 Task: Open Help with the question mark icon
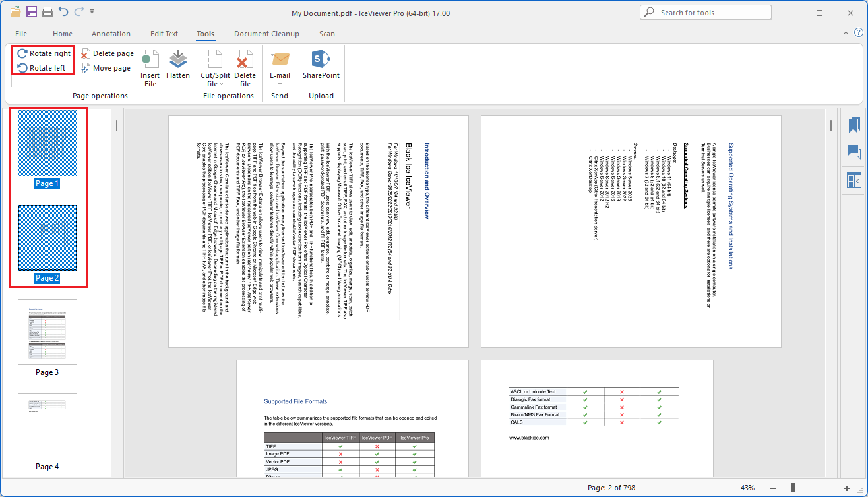857,32
